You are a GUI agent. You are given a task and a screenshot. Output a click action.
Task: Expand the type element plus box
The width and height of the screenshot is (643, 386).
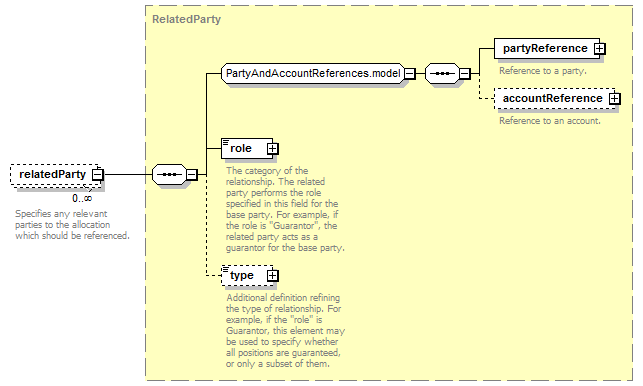click(x=272, y=276)
